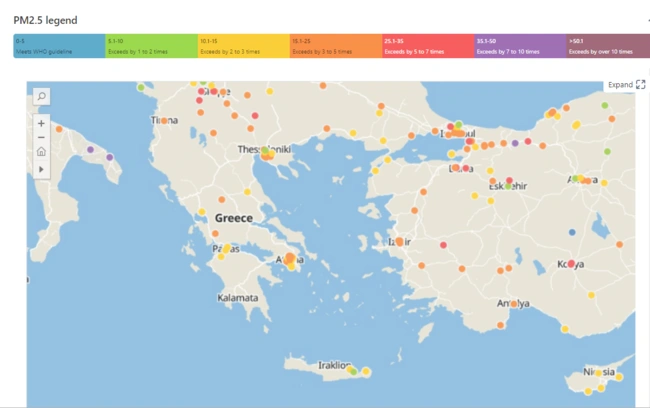Click the yellow marker on Patras label
Screen dimensions: 650x408
click(x=226, y=249)
